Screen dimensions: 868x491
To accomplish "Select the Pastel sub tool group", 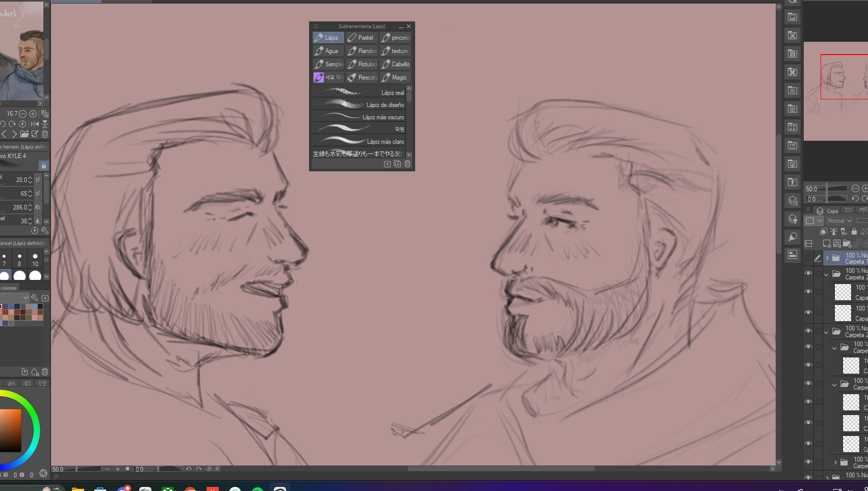I will point(362,38).
